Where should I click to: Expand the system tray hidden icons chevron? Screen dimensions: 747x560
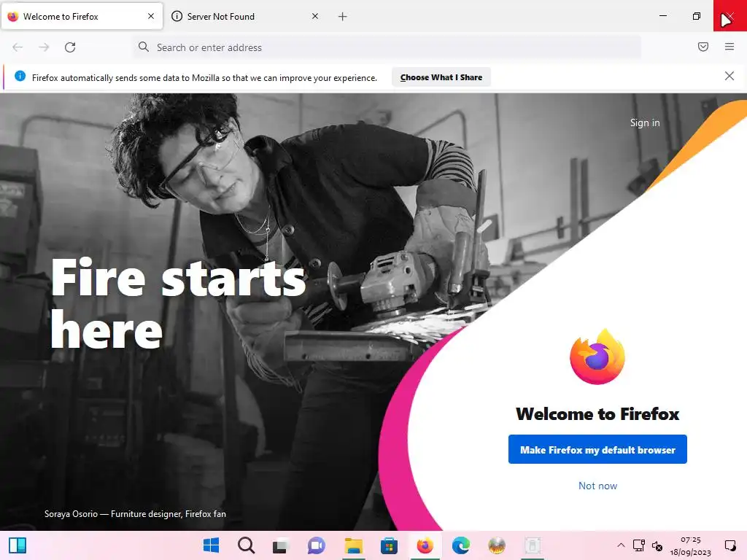point(621,545)
